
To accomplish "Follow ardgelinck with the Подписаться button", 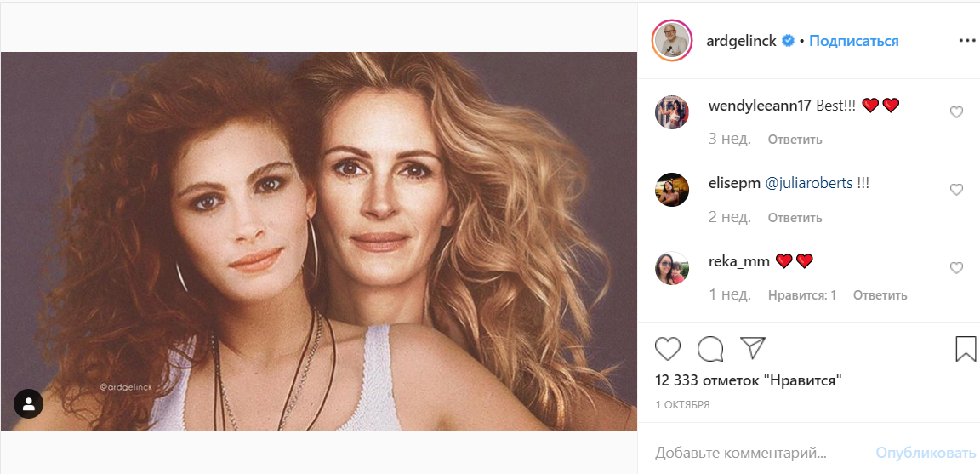I will (853, 41).
